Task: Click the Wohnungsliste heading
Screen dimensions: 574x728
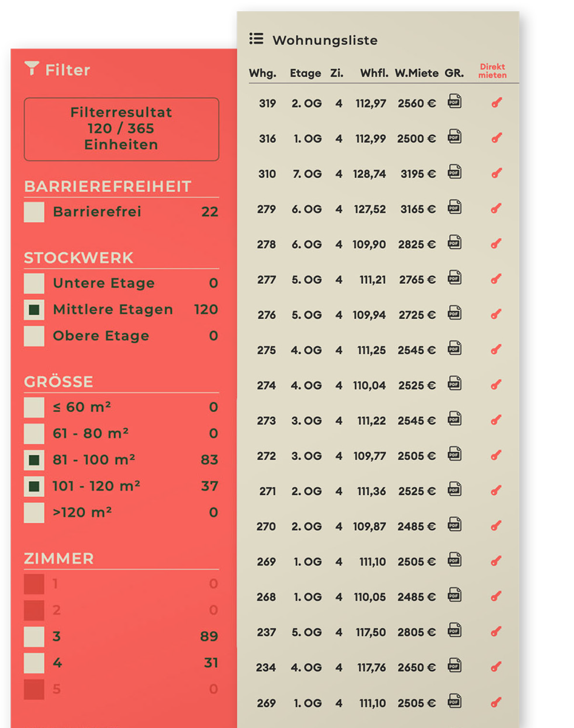Action: (x=326, y=40)
